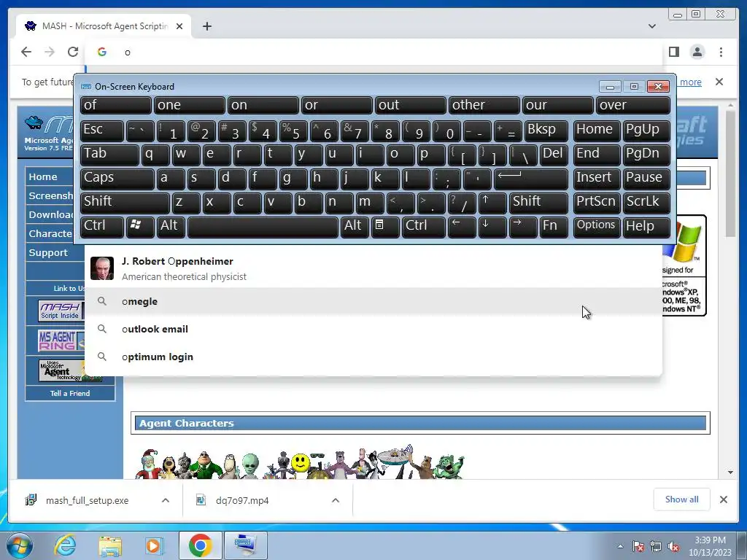This screenshot has width=747, height=560.
Task: Open a new tab with plus icon
Action: (x=206, y=26)
